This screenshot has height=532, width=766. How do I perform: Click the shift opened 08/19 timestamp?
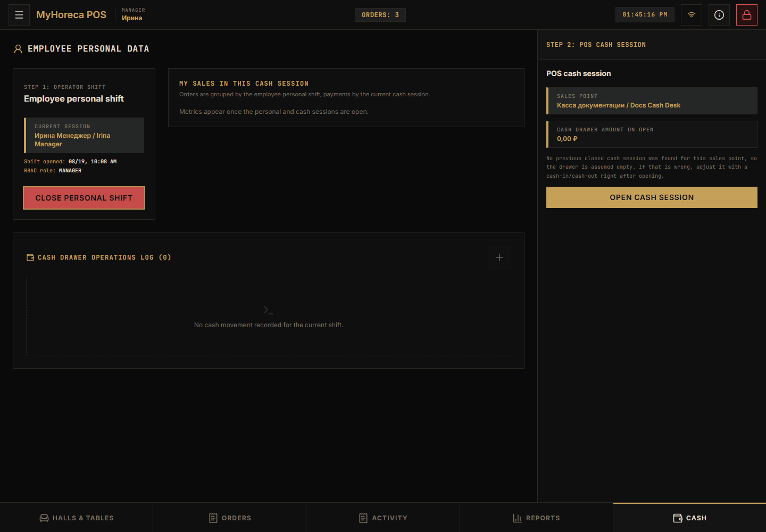[x=70, y=162]
